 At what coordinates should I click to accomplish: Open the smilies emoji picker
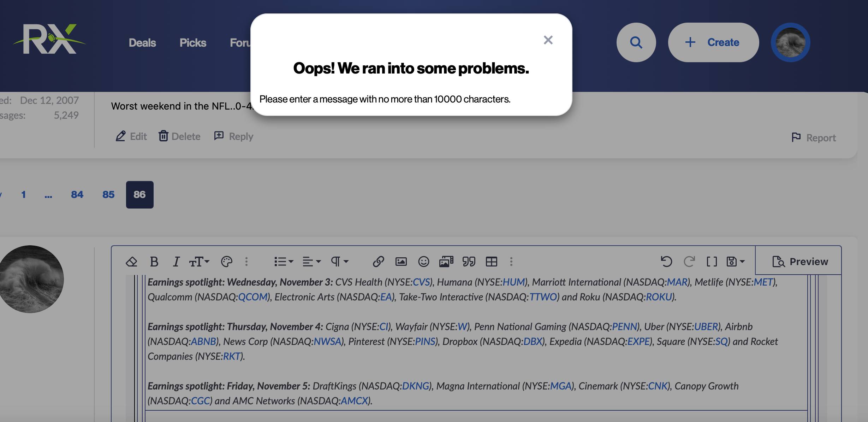[x=423, y=262]
